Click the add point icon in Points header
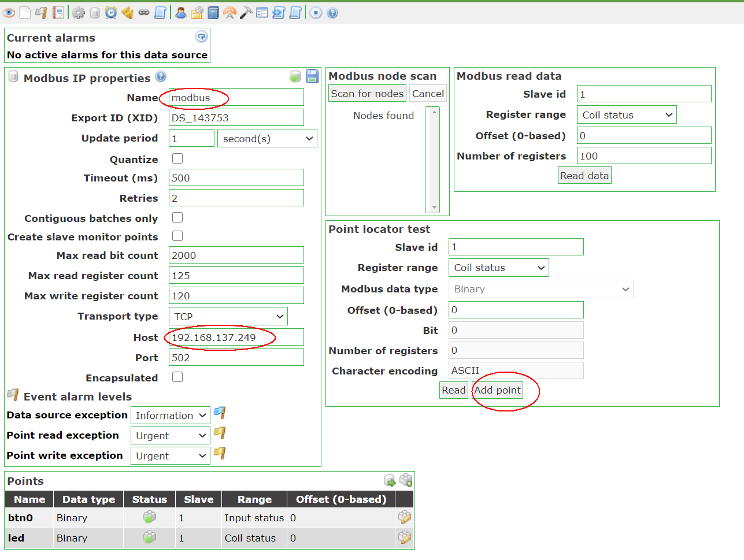The width and height of the screenshot is (744, 560). (406, 480)
